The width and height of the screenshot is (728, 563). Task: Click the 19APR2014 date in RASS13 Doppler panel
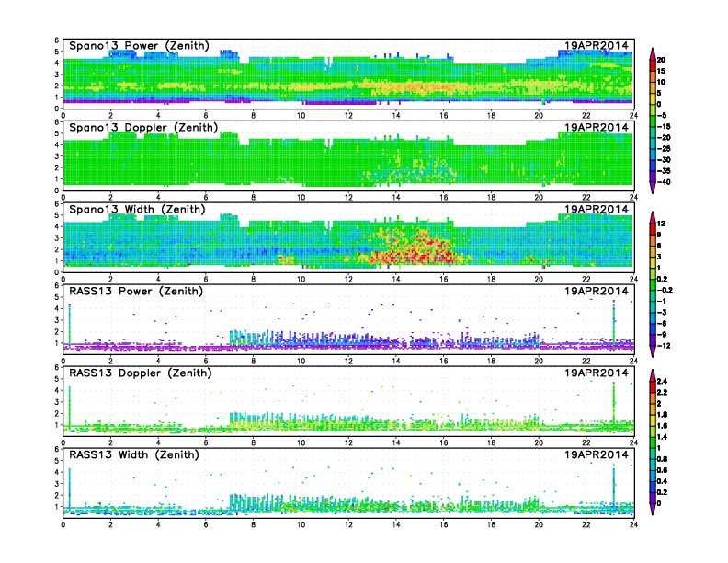[x=597, y=373]
